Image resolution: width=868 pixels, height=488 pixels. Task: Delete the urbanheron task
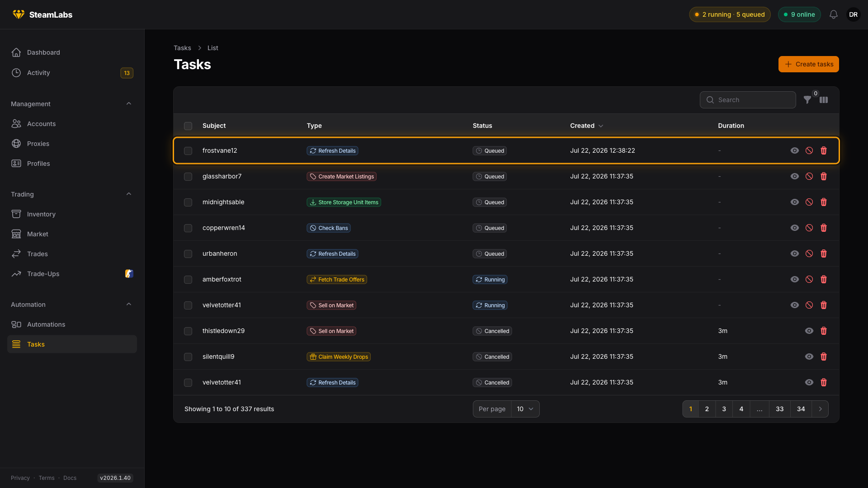tap(824, 253)
